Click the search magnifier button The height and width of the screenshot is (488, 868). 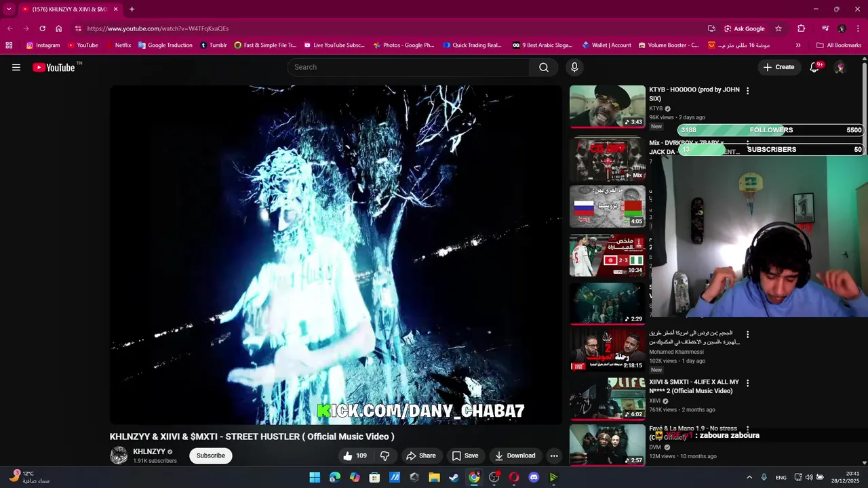(544, 67)
